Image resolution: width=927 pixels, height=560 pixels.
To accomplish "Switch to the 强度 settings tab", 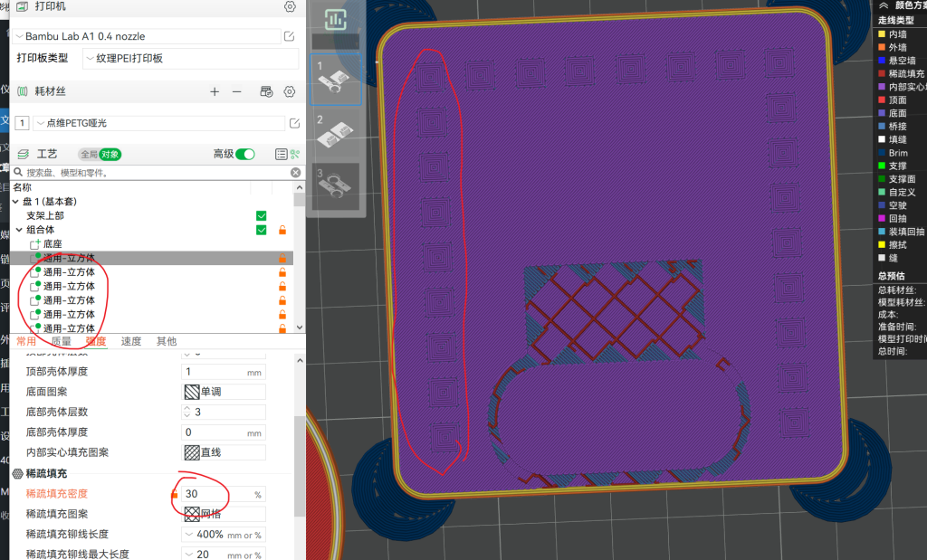I will pyautogui.click(x=96, y=341).
